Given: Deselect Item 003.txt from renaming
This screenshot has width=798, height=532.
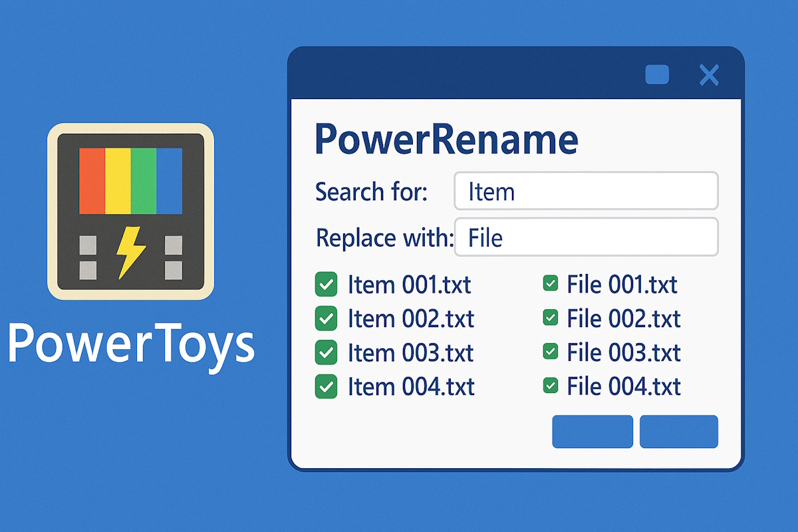Looking at the screenshot, I should coord(326,352).
